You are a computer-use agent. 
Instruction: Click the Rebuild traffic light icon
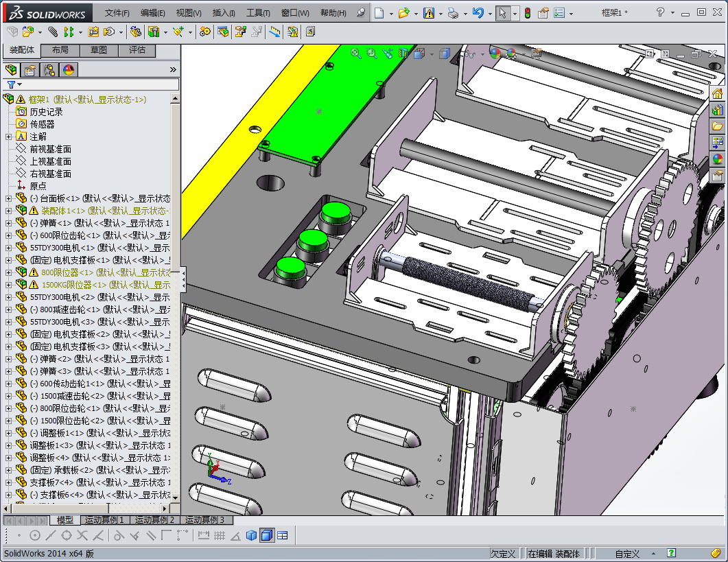click(x=527, y=13)
